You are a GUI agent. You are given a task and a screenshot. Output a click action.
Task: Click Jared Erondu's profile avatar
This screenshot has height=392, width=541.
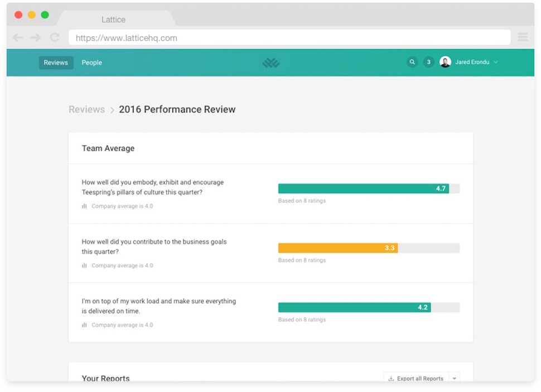pyautogui.click(x=445, y=62)
